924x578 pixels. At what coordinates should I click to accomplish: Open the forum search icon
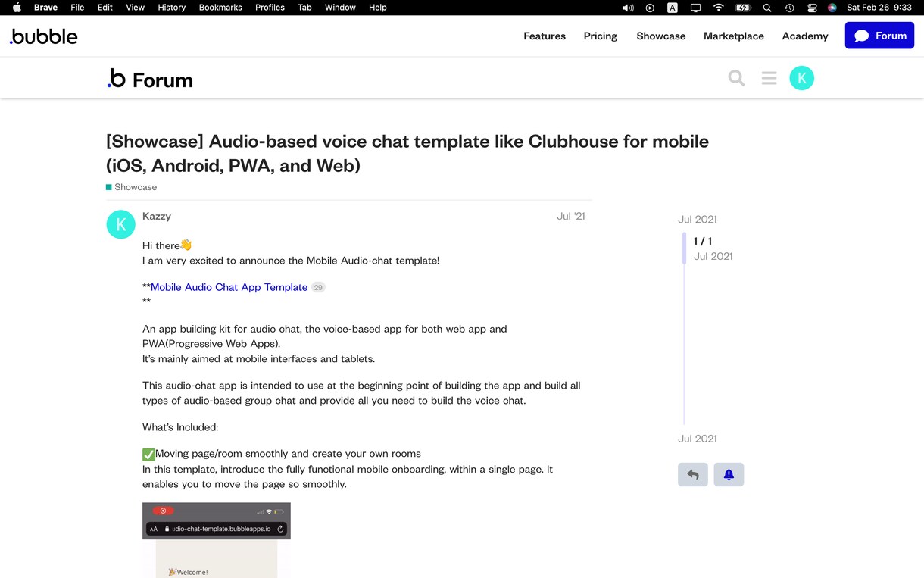coord(736,78)
